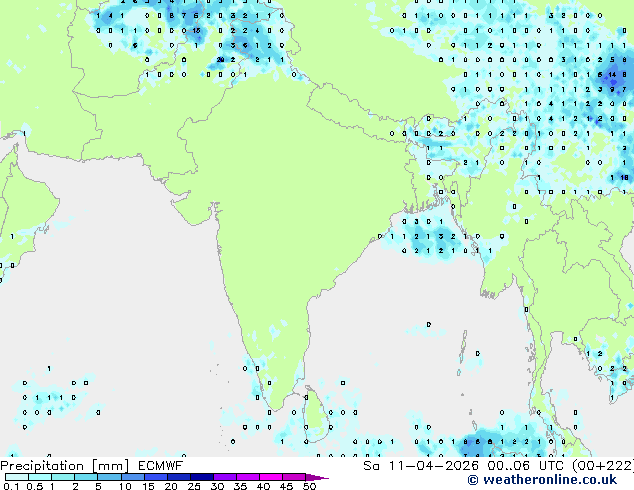
Task: Click the '45' legend scale label
Action: (x=286, y=486)
